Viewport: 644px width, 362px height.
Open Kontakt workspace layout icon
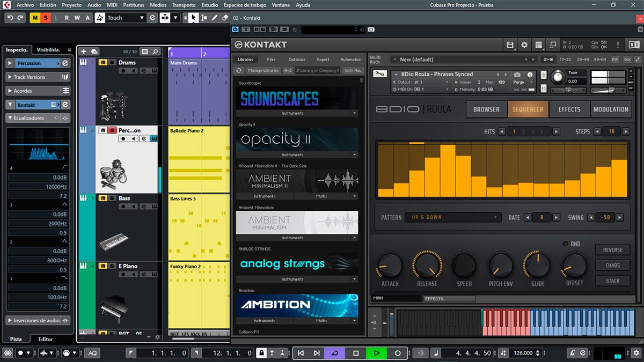(x=538, y=45)
